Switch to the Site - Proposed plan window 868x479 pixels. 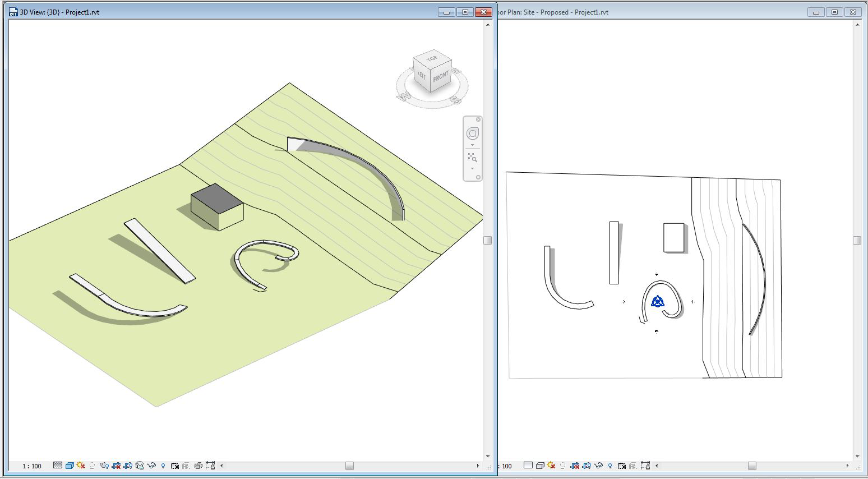[x=617, y=11]
